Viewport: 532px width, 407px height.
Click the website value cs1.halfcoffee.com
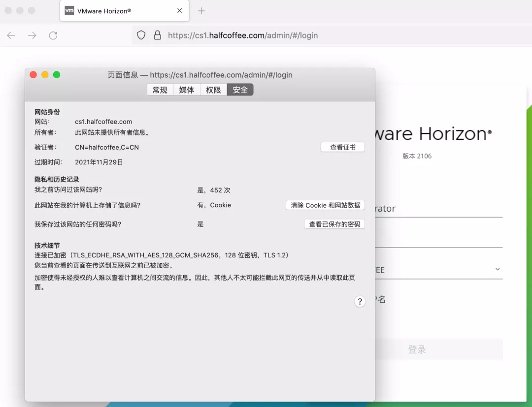pyautogui.click(x=103, y=122)
